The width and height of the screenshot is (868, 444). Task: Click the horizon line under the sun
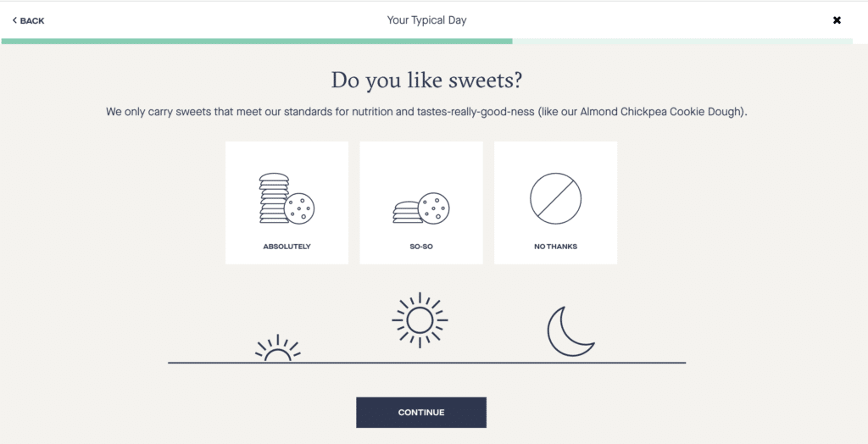[427, 363]
